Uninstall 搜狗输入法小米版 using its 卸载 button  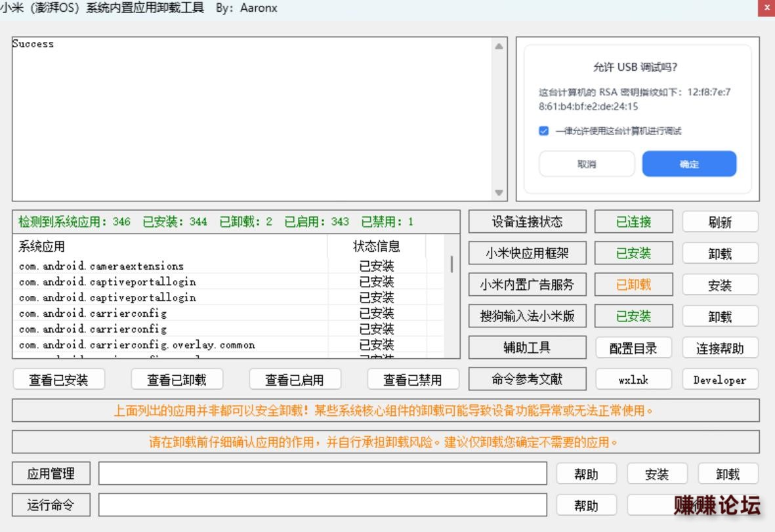coord(720,317)
